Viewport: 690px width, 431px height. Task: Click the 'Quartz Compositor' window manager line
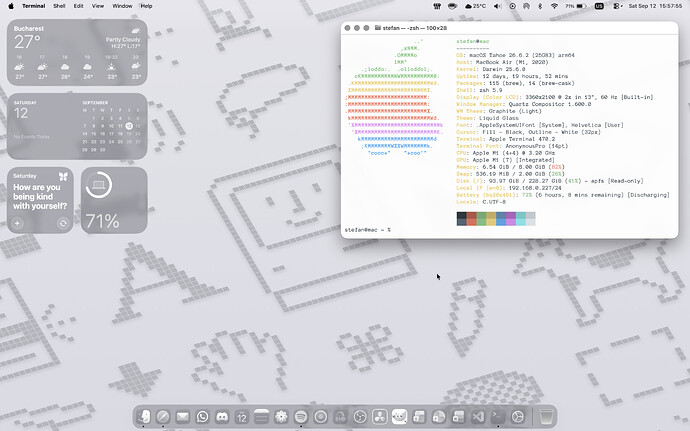524,104
